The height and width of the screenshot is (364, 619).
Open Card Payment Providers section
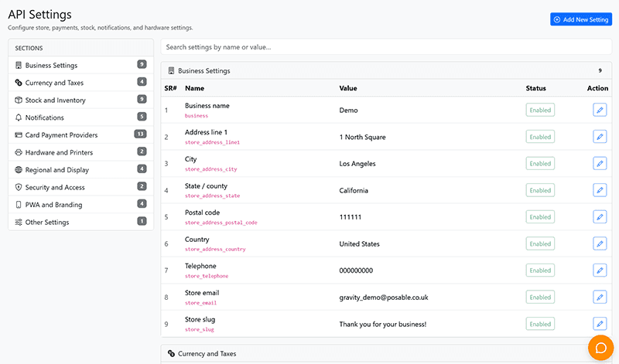[x=81, y=135]
